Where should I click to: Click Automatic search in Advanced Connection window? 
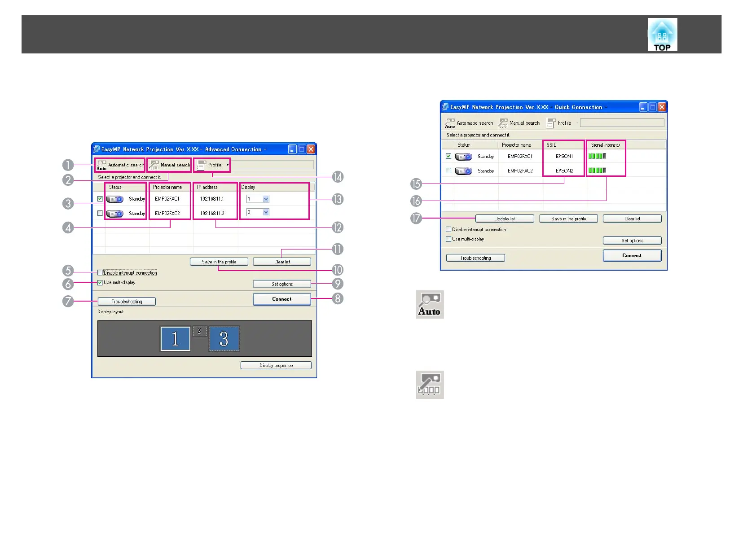pos(120,165)
